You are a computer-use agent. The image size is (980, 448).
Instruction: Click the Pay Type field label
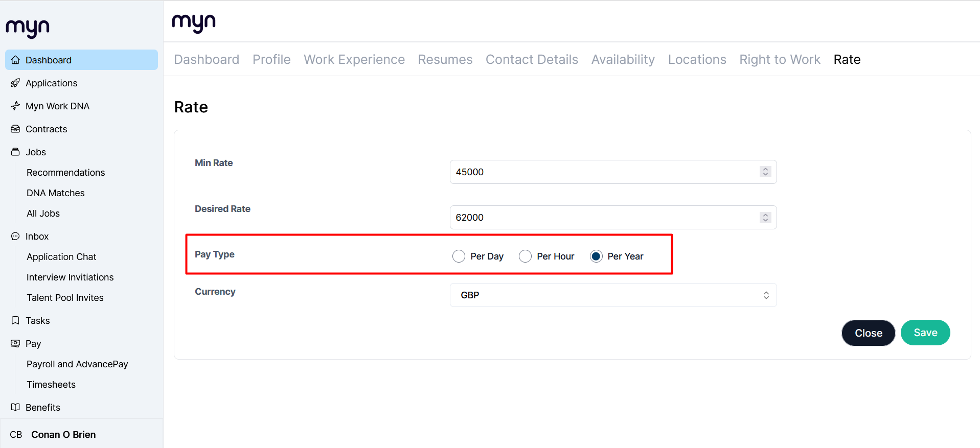[215, 254]
